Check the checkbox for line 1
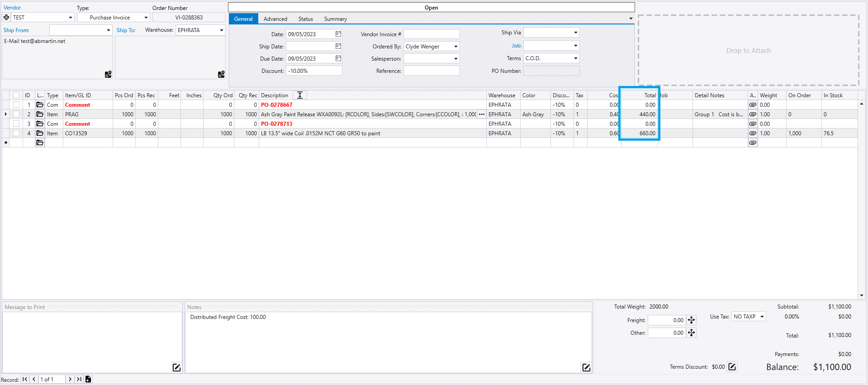This screenshot has width=868, height=385. [x=16, y=105]
